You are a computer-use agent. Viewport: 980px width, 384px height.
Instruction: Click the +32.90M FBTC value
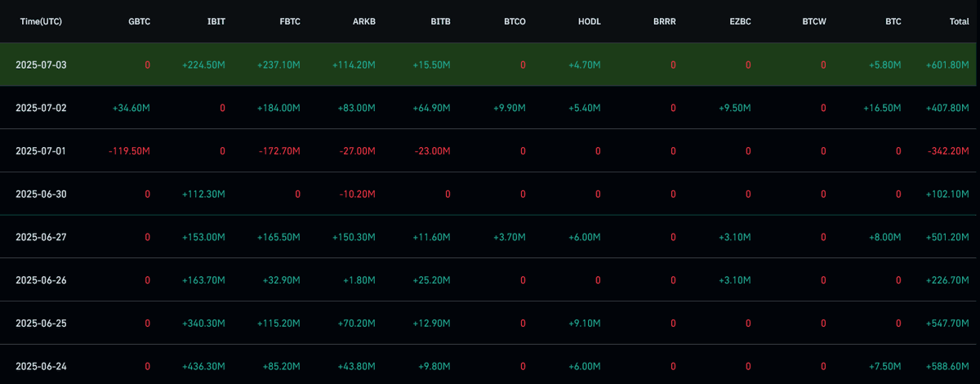tap(281, 280)
